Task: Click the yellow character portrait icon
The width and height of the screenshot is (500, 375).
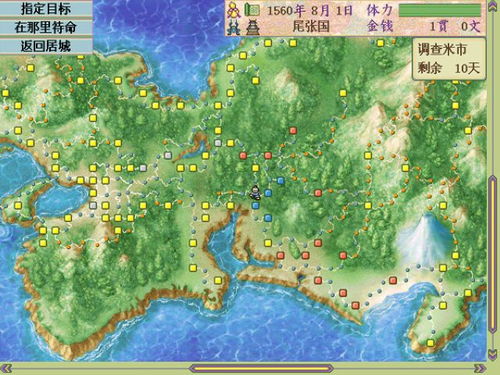Action: click(x=234, y=10)
